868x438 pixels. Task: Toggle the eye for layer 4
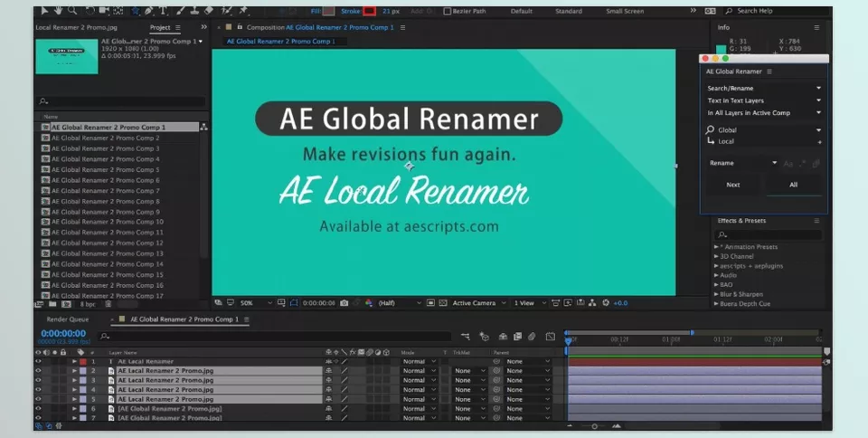(x=38, y=390)
